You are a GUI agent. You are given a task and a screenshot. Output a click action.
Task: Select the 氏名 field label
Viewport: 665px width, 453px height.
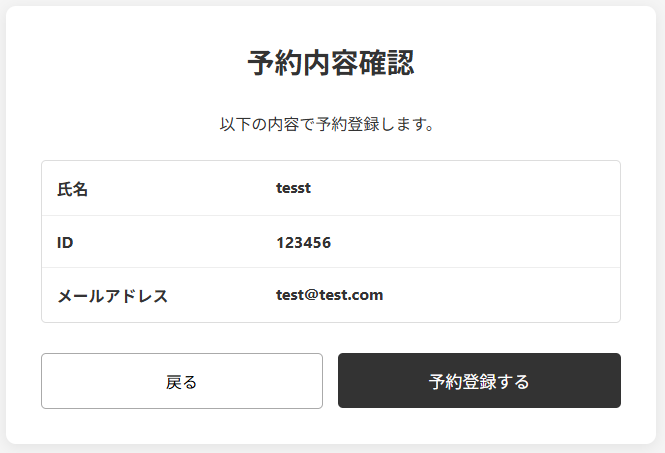[73, 189]
